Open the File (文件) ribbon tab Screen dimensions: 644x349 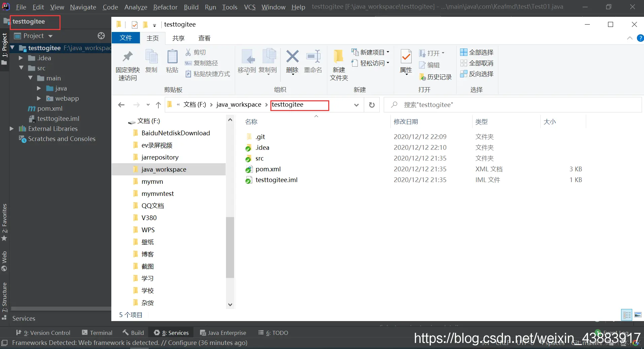(126, 38)
